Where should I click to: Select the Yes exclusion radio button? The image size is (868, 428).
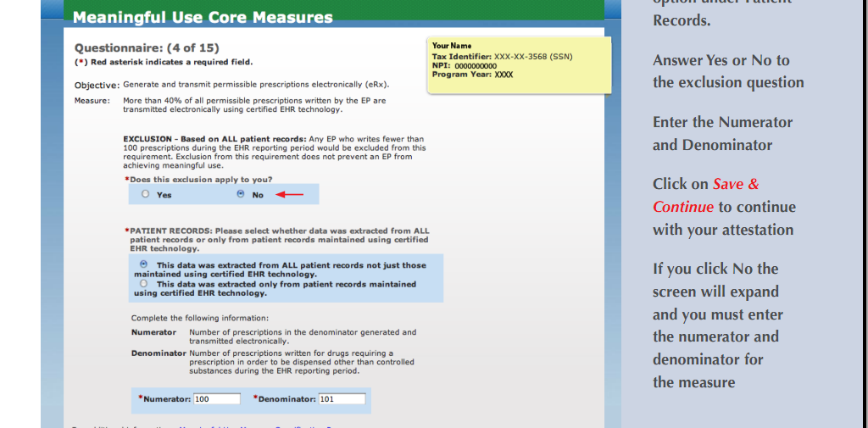click(x=145, y=194)
